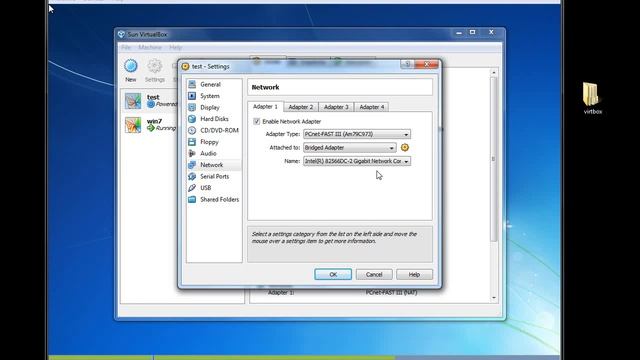Click the dialog Help button
Image resolution: width=640 pixels, height=360 pixels.
(x=414, y=274)
